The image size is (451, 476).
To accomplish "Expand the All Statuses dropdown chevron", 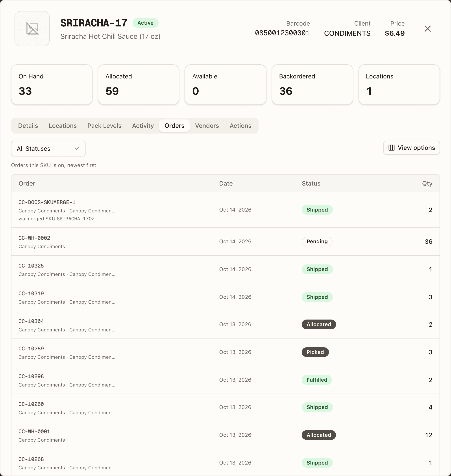I will tap(77, 148).
